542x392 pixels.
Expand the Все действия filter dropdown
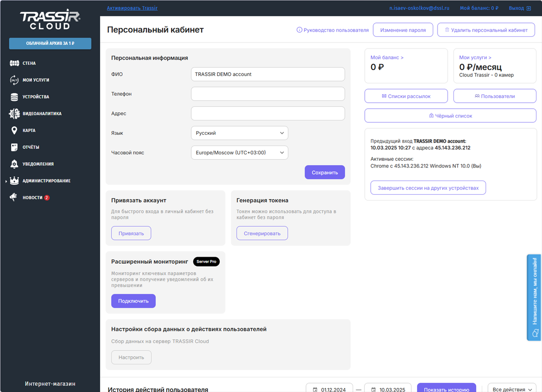pos(512,389)
